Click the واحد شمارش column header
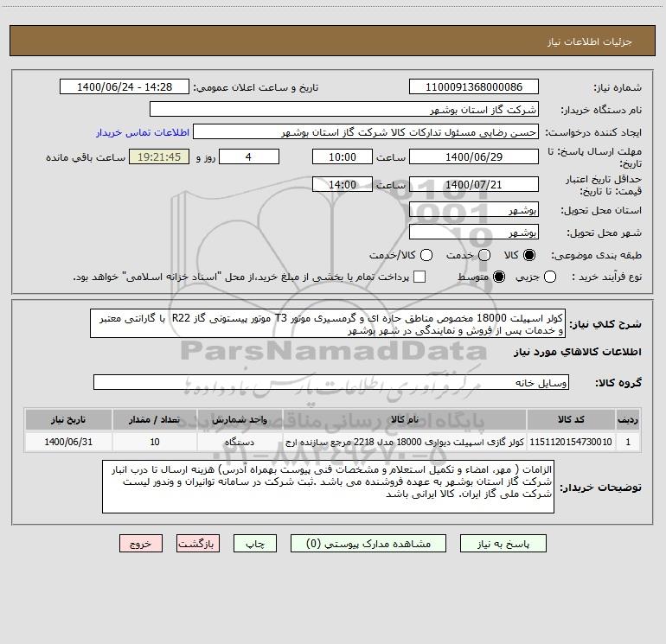 240,419
